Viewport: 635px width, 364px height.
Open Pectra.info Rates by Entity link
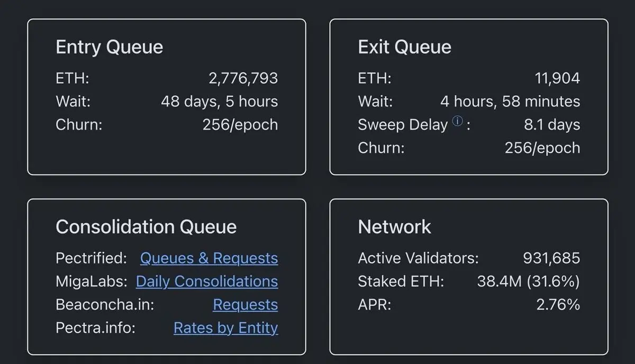click(x=225, y=328)
